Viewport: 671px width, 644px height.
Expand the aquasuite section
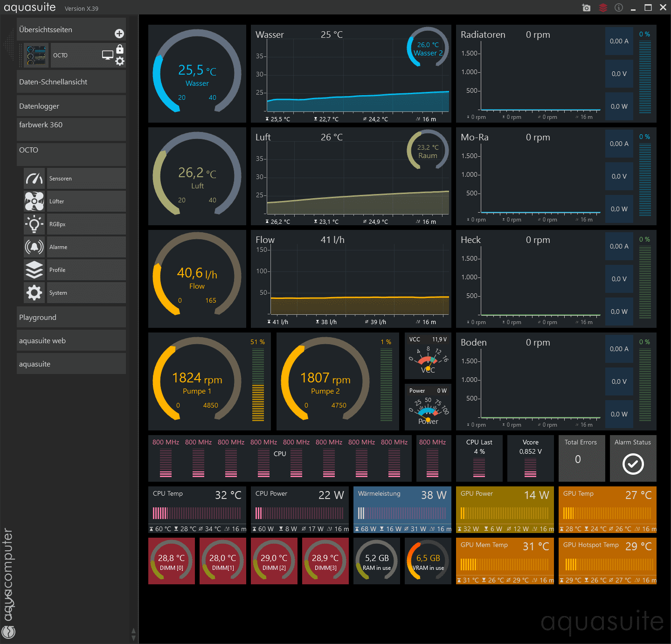click(x=71, y=364)
